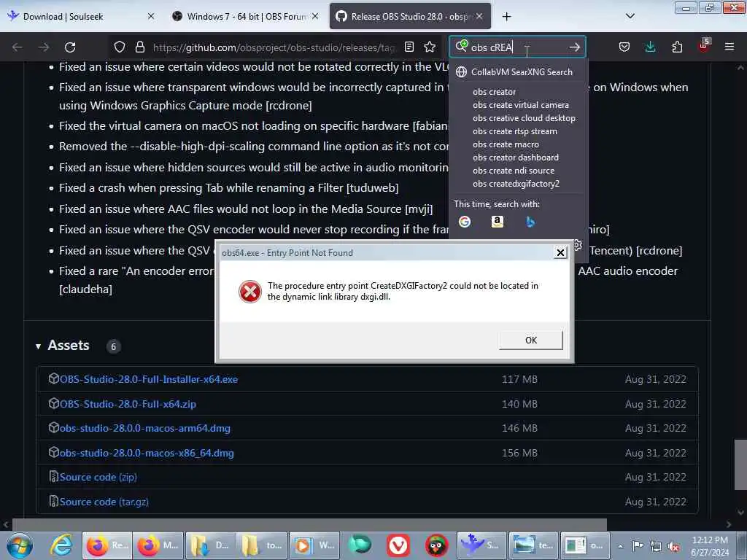Click the uBlock extension icon with badge
The width and height of the screenshot is (747, 560).
[x=704, y=46]
